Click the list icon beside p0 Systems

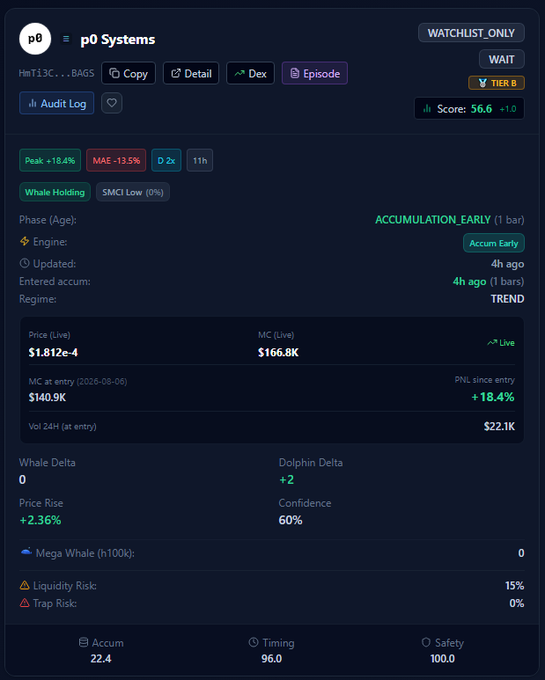point(66,39)
